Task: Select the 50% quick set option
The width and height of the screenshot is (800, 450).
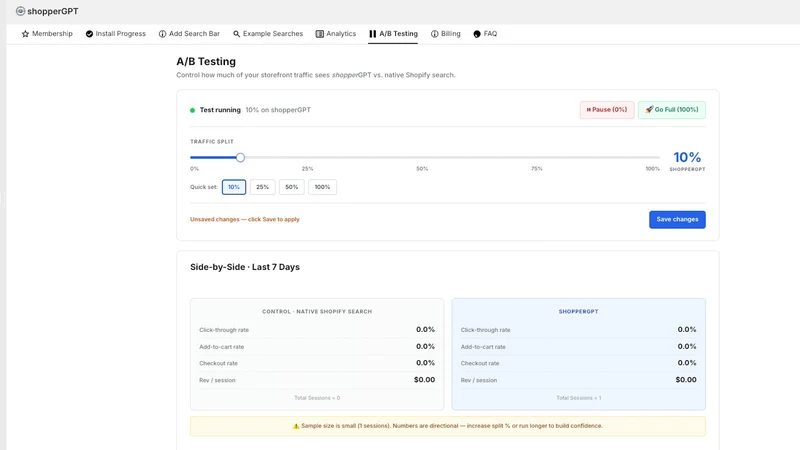Action: pos(291,187)
